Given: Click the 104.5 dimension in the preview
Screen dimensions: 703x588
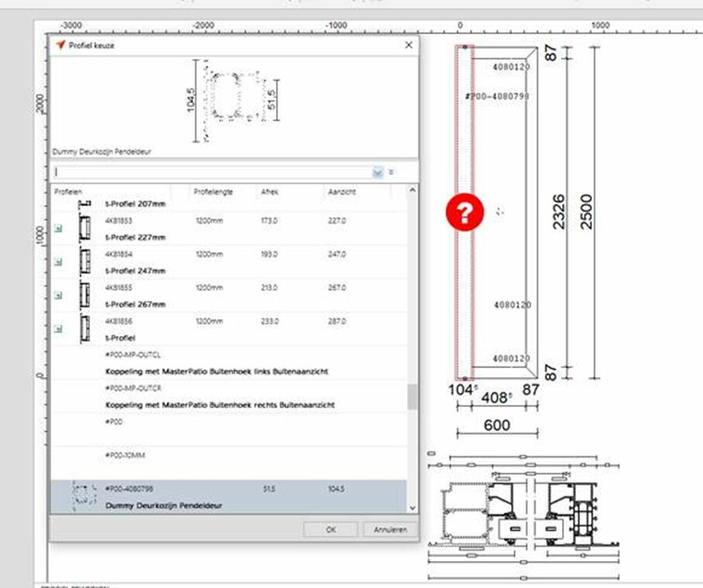Looking at the screenshot, I should click(190, 100).
